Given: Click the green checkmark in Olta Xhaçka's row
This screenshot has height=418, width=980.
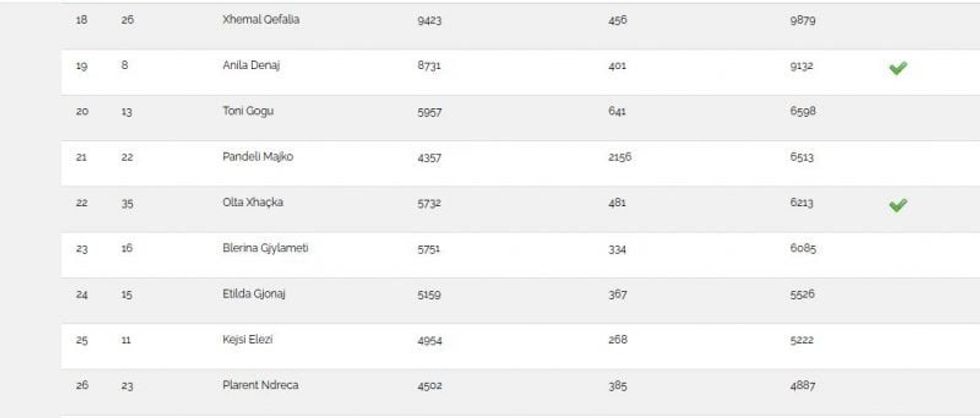Looking at the screenshot, I should [897, 205].
